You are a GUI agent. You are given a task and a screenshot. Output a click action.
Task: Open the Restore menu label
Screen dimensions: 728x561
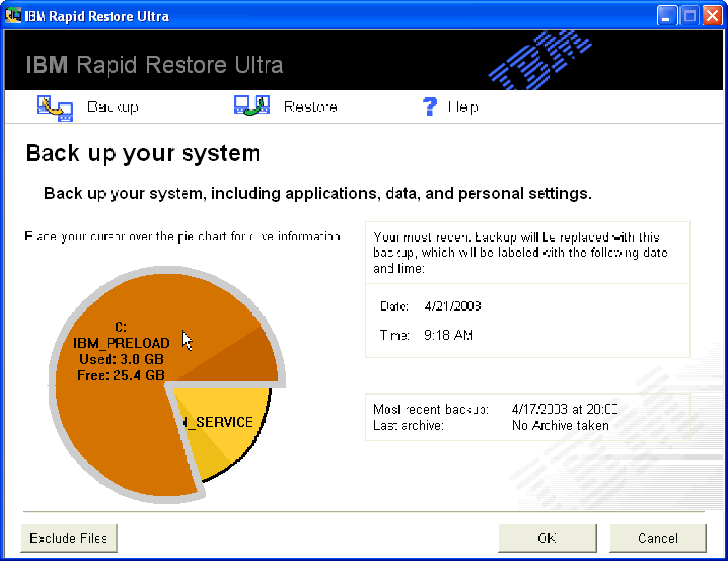(x=311, y=107)
